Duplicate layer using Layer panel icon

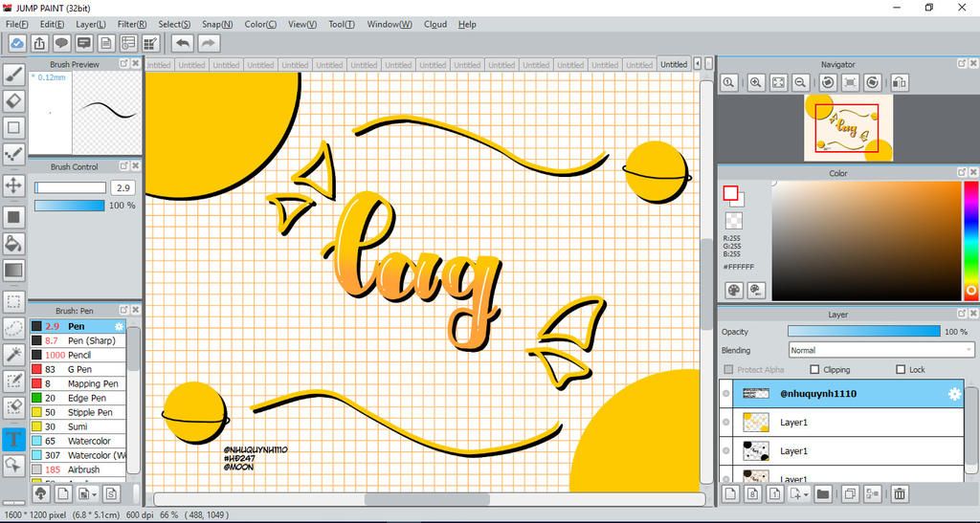tap(850, 494)
